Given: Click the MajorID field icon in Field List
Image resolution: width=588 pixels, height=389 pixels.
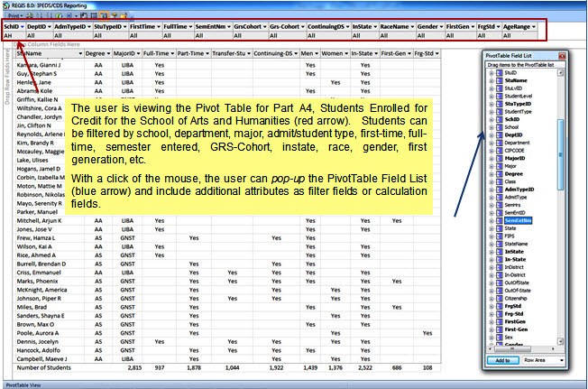Looking at the screenshot, I should (x=500, y=158).
